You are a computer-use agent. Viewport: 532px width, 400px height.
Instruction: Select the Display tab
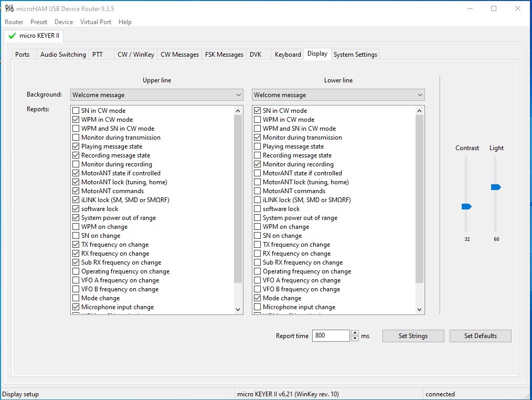click(x=317, y=54)
